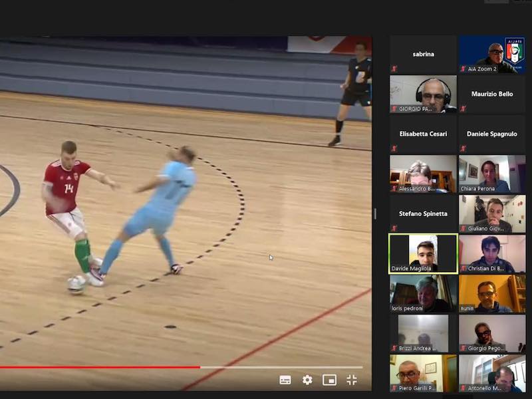532x399 pixels.
Task: Click the muted mic icon beside Giorgio Pego...
Action: click(x=464, y=348)
